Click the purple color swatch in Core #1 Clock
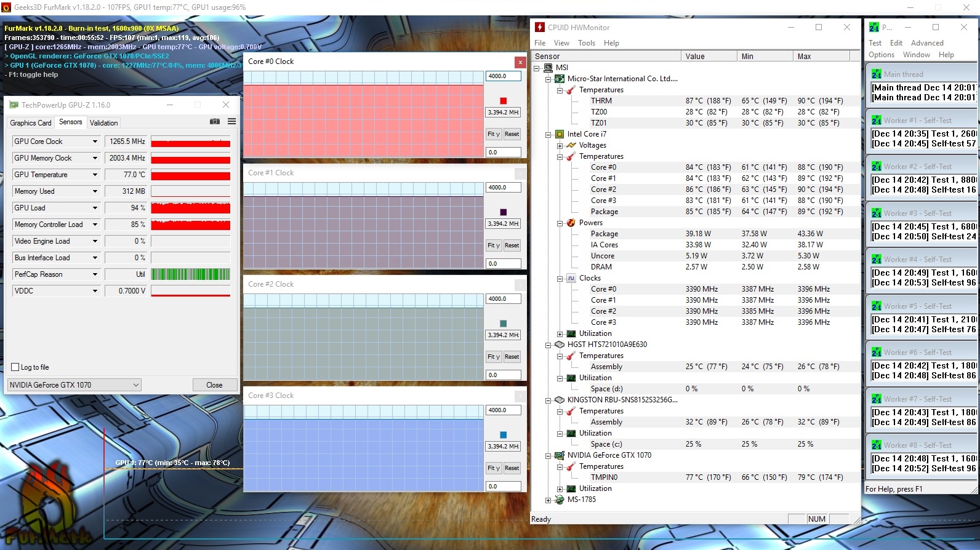Image resolution: width=980 pixels, height=550 pixels. coord(503,212)
